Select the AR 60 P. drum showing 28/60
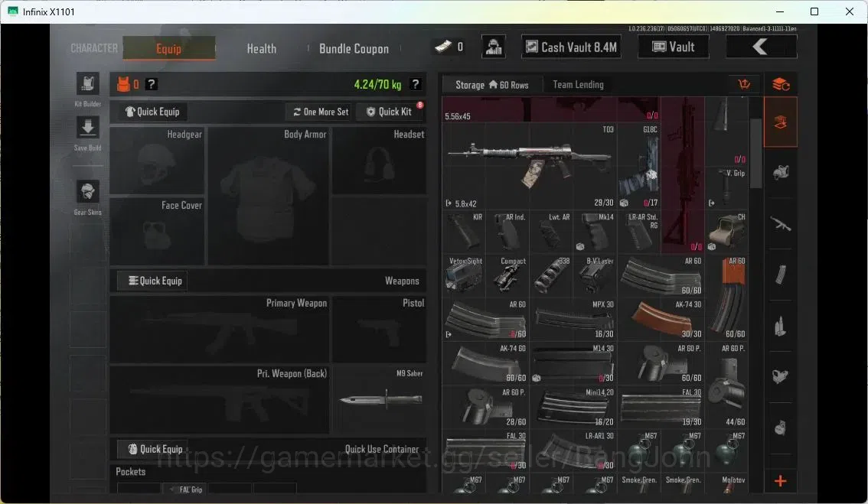Image resolution: width=868 pixels, height=504 pixels. point(485,407)
